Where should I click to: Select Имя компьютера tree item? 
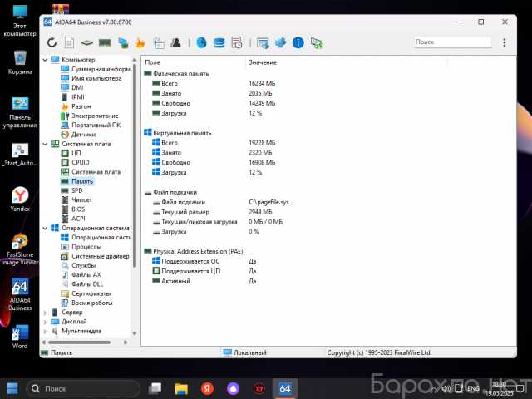point(96,78)
